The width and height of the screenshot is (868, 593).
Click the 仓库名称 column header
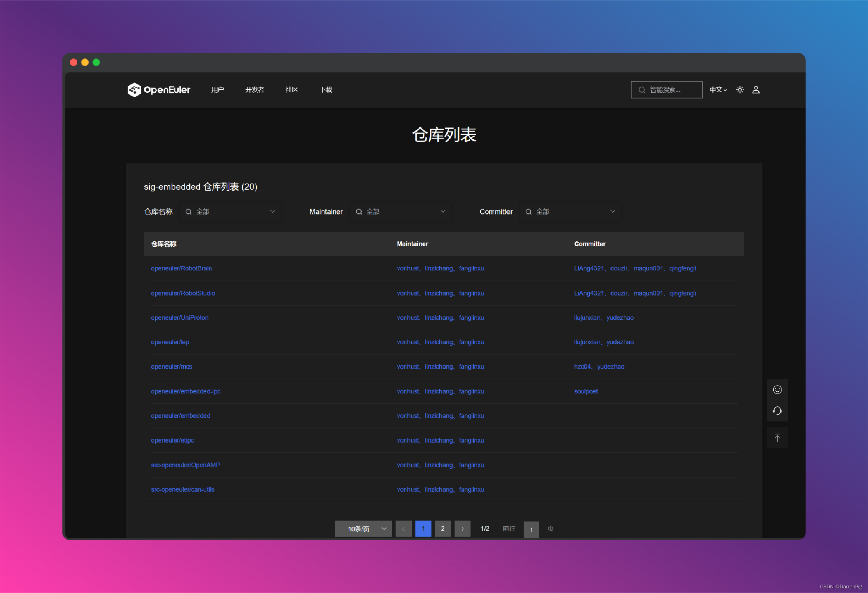click(163, 244)
